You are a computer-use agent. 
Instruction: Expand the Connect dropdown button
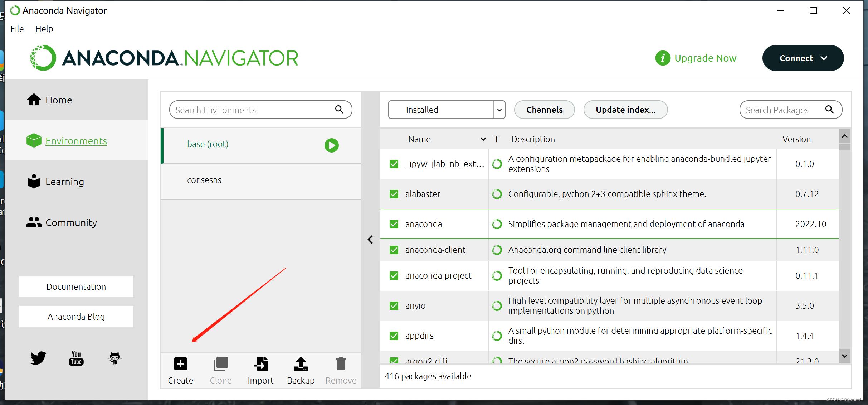click(x=803, y=58)
